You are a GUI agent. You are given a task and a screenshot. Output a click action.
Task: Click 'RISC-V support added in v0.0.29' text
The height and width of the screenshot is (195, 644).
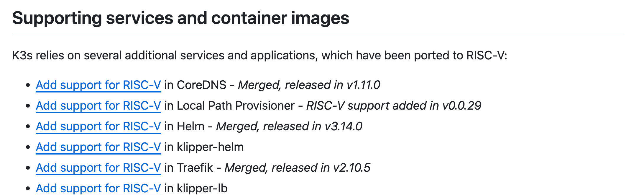coord(394,106)
